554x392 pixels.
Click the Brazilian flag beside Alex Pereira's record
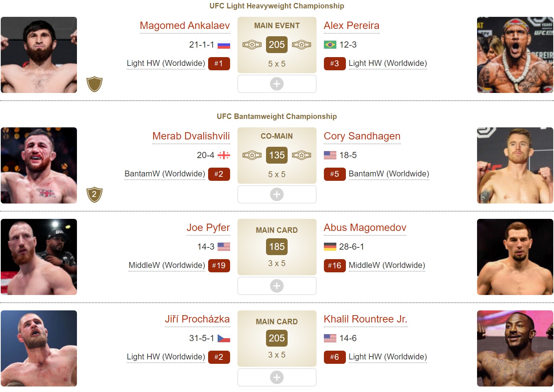point(330,45)
